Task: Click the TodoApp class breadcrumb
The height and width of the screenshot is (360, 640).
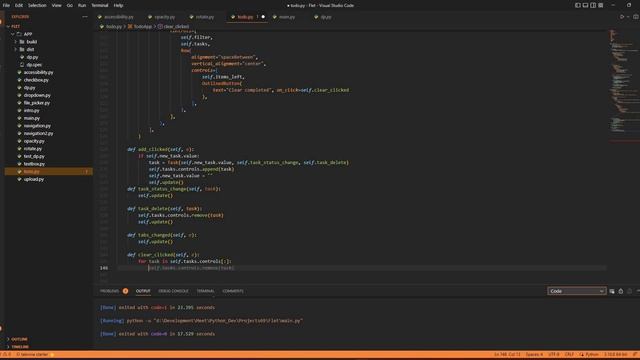Action: [143, 26]
